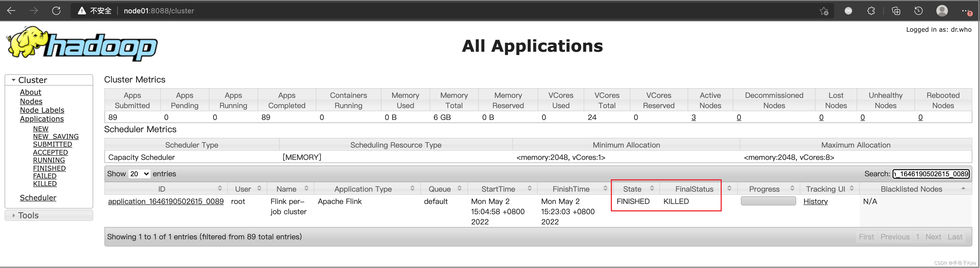Sort by StartTime column arrows
This screenshot has width=980, height=268.
click(530, 188)
